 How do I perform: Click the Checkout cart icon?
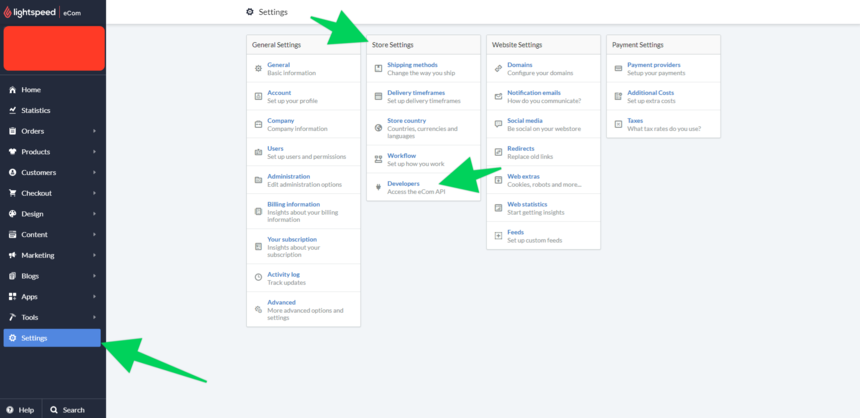pyautogui.click(x=13, y=193)
